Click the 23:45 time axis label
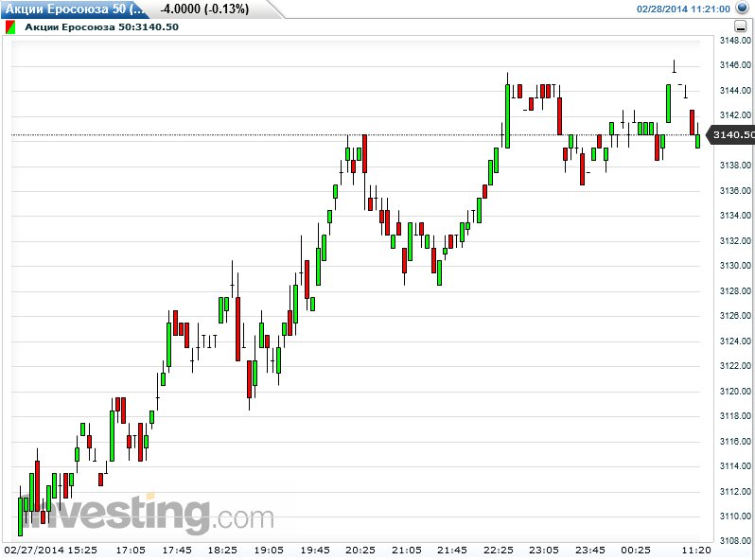Screen dimensions: 755x560 pos(590,551)
